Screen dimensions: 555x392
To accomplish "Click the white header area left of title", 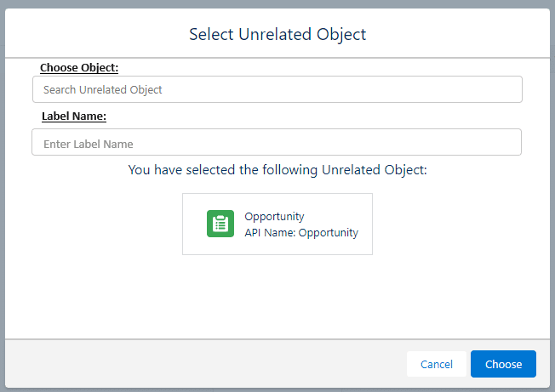I will tap(85, 35).
